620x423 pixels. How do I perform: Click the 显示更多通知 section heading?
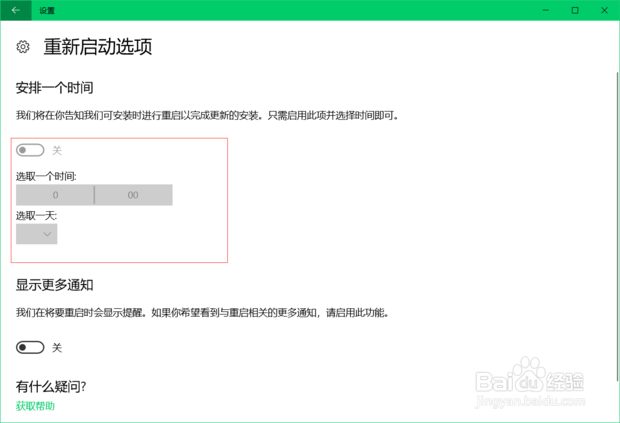[x=55, y=285]
